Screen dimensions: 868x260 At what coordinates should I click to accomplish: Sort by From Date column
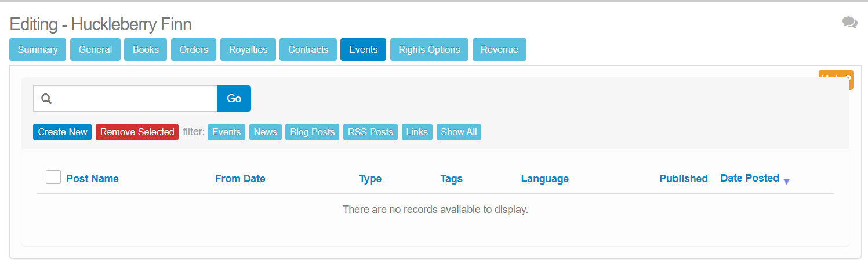[x=240, y=179]
